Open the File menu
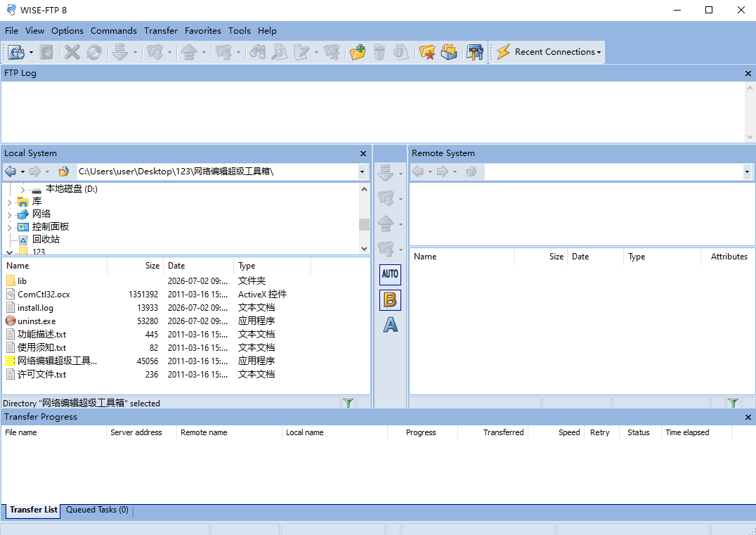Image resolution: width=756 pixels, height=535 pixels. [11, 31]
